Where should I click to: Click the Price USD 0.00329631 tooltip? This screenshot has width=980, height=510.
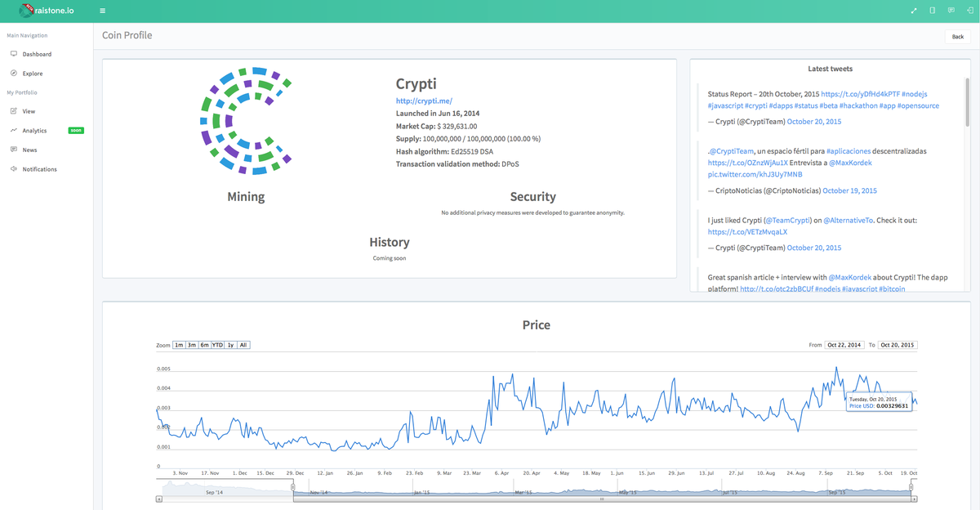[x=879, y=402]
